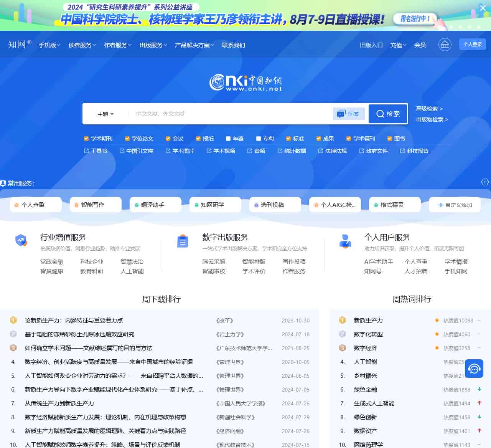Uncheck the 学术辑刊 checkbox
This screenshot has width=491, height=448.
349,139
